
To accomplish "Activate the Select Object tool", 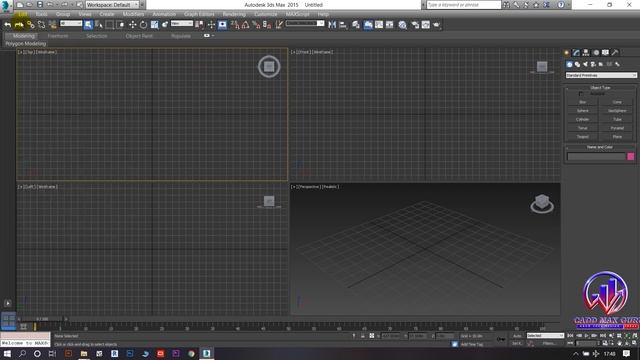I will 88,25.
